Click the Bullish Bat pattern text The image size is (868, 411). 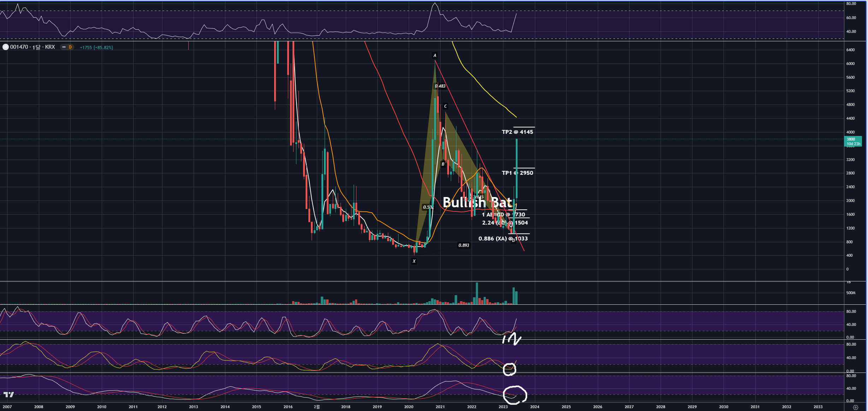(477, 203)
